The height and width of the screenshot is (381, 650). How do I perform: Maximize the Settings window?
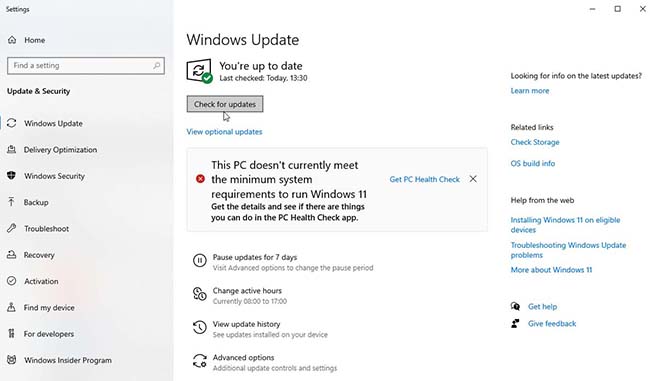coord(618,9)
